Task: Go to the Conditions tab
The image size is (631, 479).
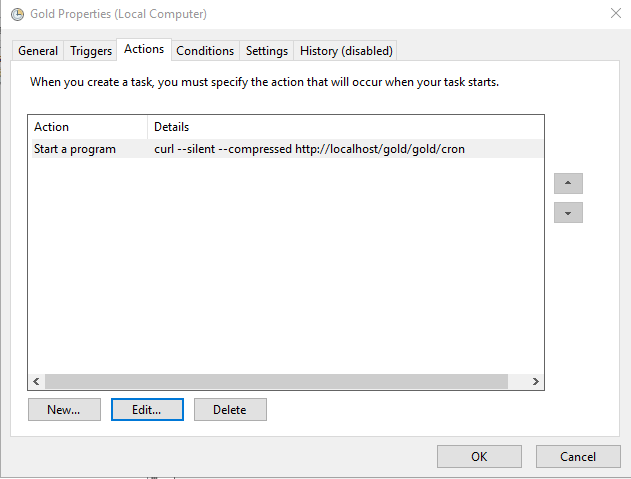Action: pyautogui.click(x=205, y=51)
